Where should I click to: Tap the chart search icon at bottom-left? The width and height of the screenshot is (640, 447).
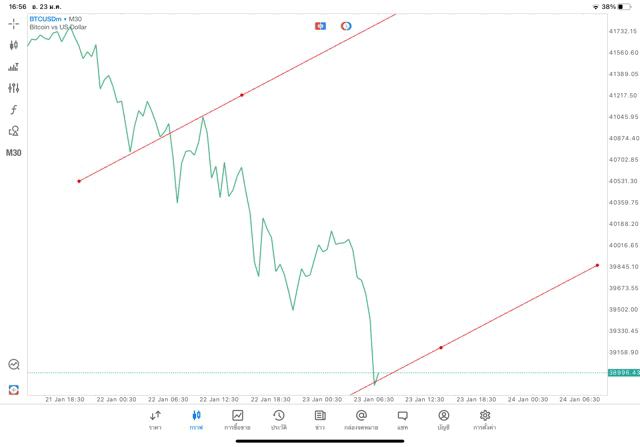(x=14, y=365)
